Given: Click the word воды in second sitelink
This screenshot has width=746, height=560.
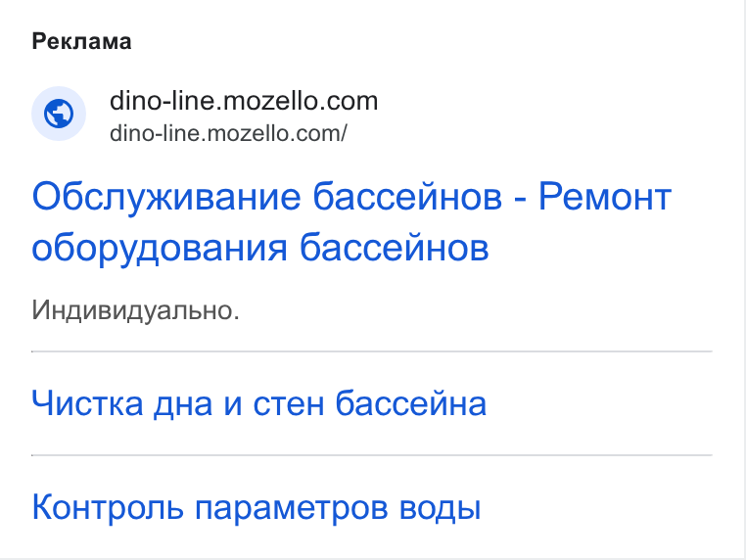Looking at the screenshot, I should pos(441,507).
